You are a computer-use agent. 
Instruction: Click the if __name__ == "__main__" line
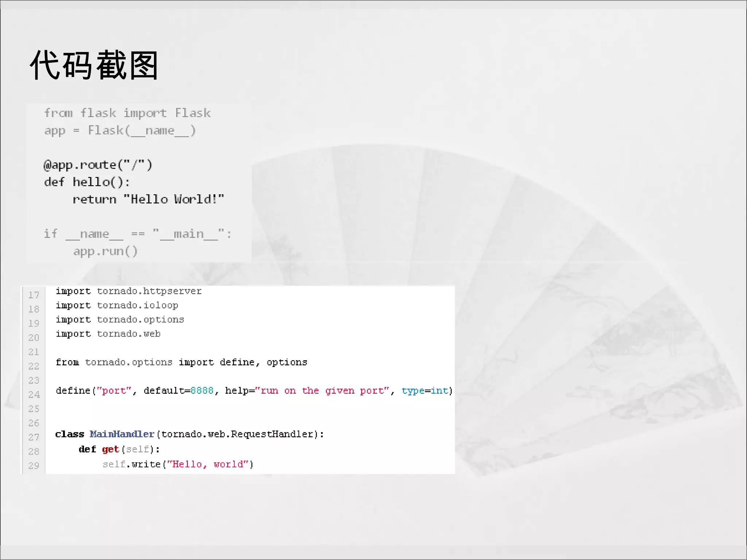coord(138,234)
